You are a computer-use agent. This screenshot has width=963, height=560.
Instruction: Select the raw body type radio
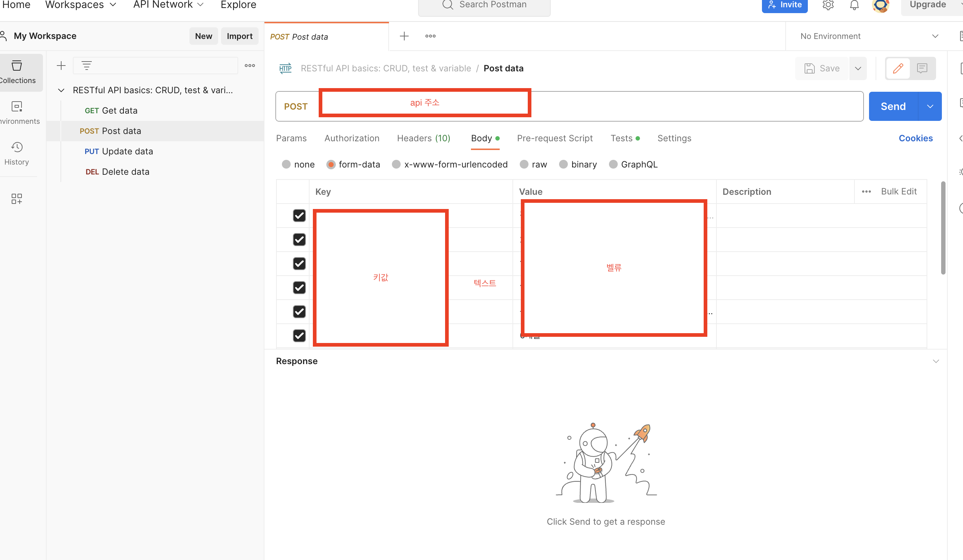[524, 164]
